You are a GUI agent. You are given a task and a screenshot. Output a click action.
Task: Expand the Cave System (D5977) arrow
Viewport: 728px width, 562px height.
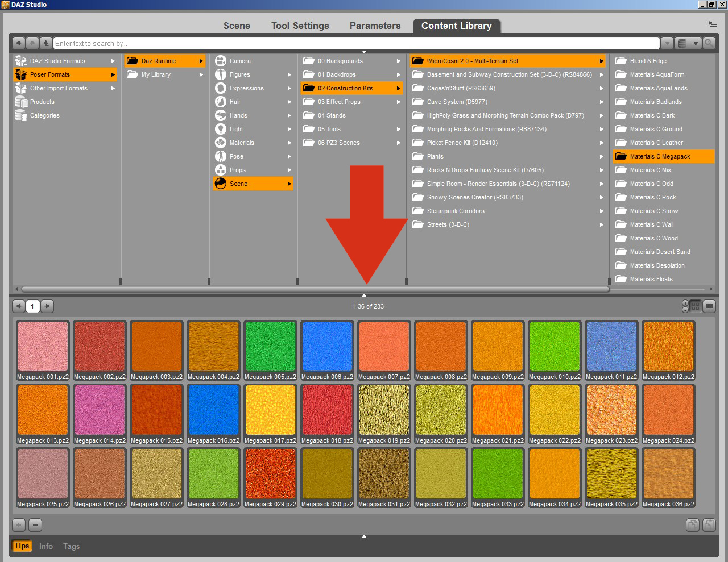pos(602,102)
